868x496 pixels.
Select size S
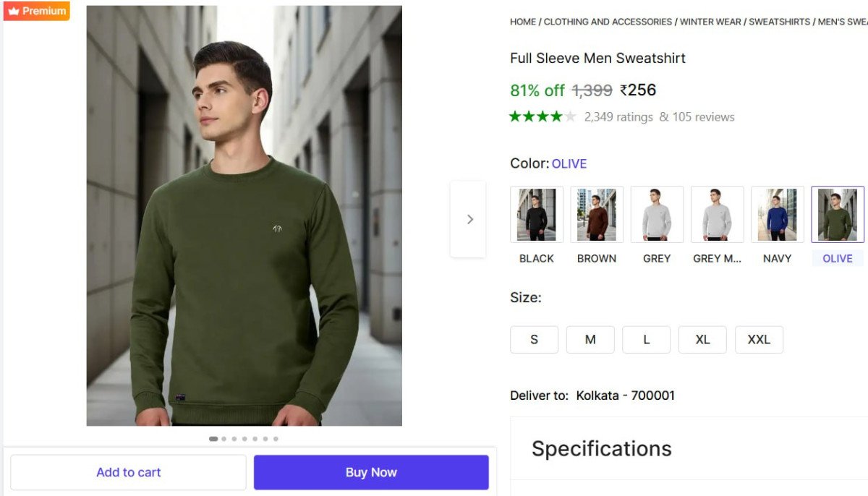[x=534, y=339]
